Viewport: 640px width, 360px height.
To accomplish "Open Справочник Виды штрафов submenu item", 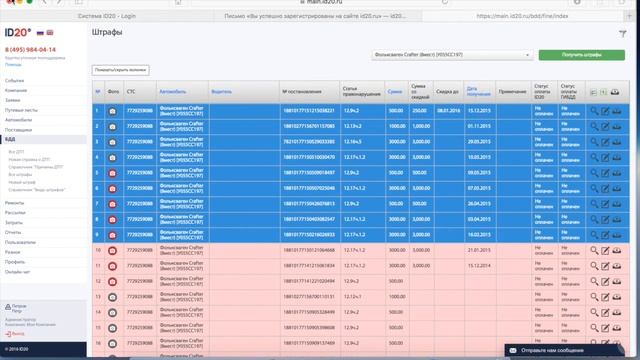I will 37,190.
